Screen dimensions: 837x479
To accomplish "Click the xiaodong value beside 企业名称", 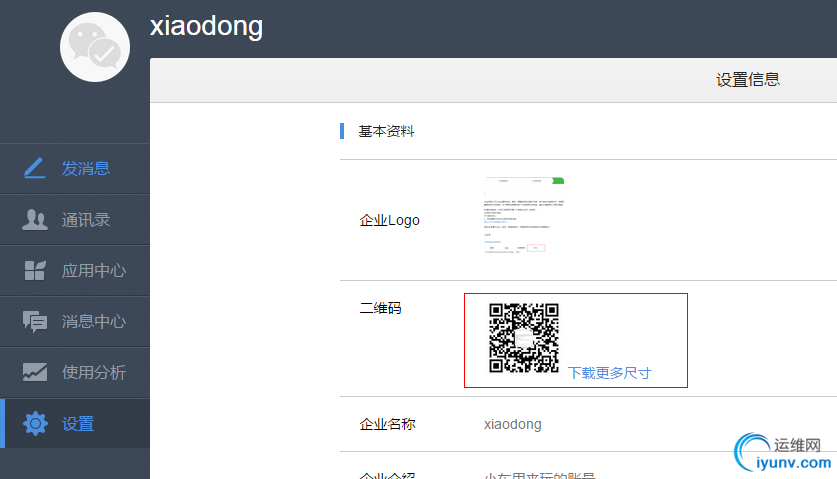I will [x=512, y=424].
